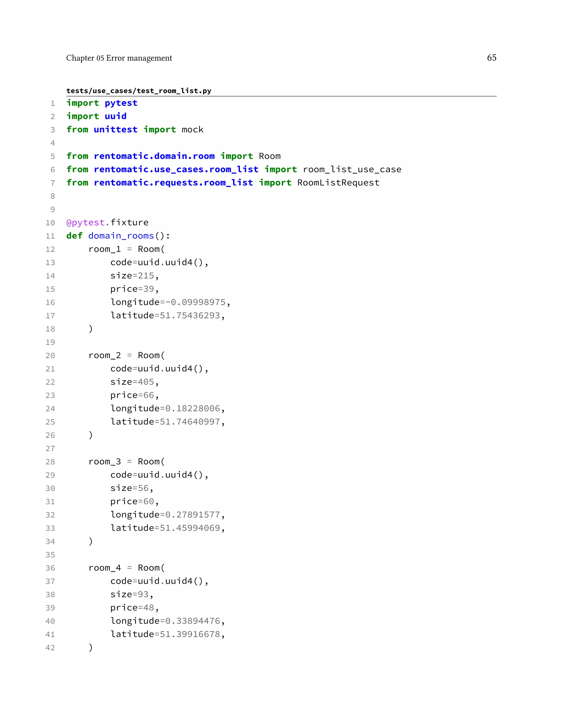Click 'latitude=51.75436293,' text
563x728 pixels.
tap(168, 315)
